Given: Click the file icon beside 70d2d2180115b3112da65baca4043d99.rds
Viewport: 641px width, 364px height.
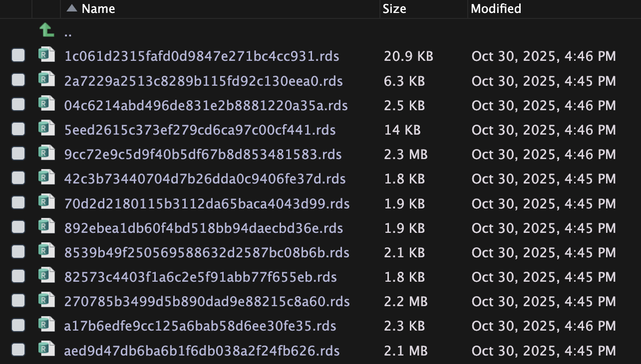Looking at the screenshot, I should tap(46, 203).
